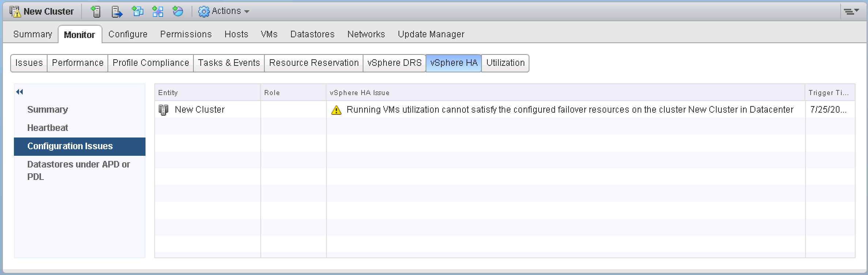868x275 pixels.
Task: Click the Actions gear icon
Action: tap(204, 11)
